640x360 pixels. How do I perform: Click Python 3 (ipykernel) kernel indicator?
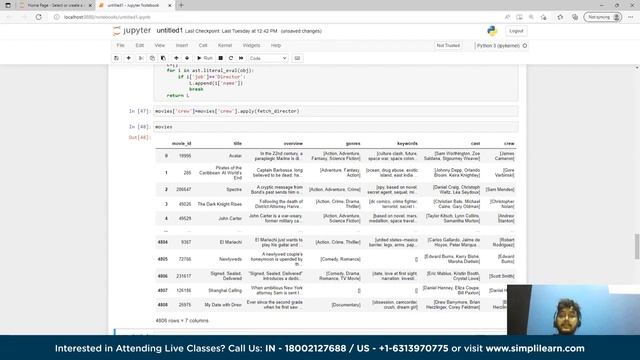(502, 46)
